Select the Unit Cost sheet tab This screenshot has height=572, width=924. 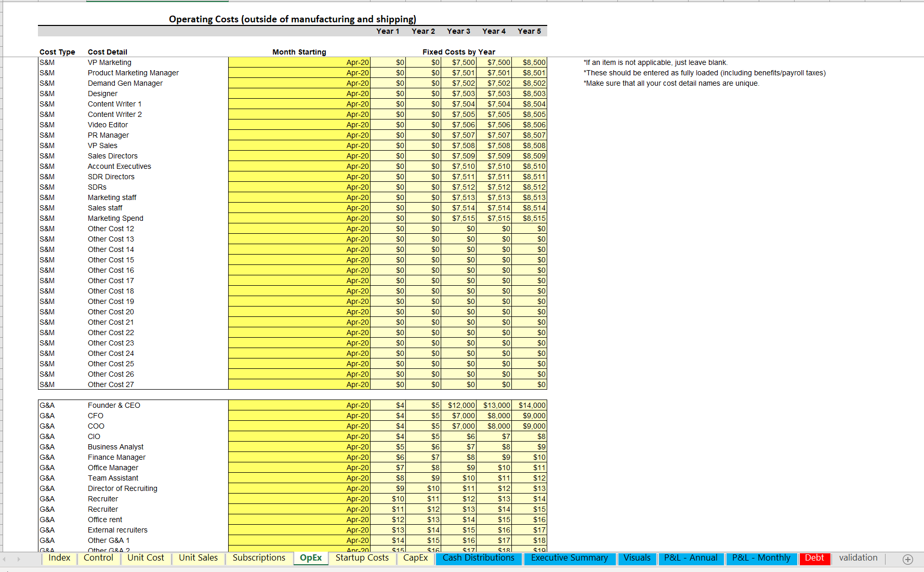146,558
